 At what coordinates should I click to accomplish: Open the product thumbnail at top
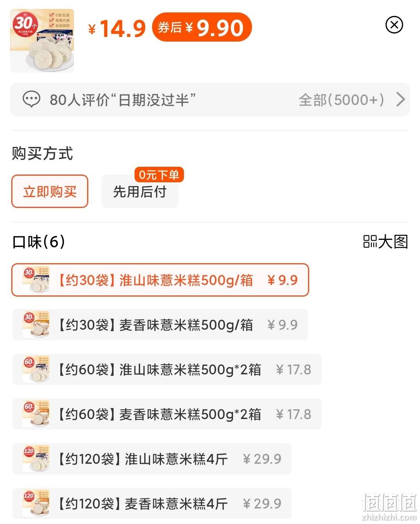click(42, 40)
